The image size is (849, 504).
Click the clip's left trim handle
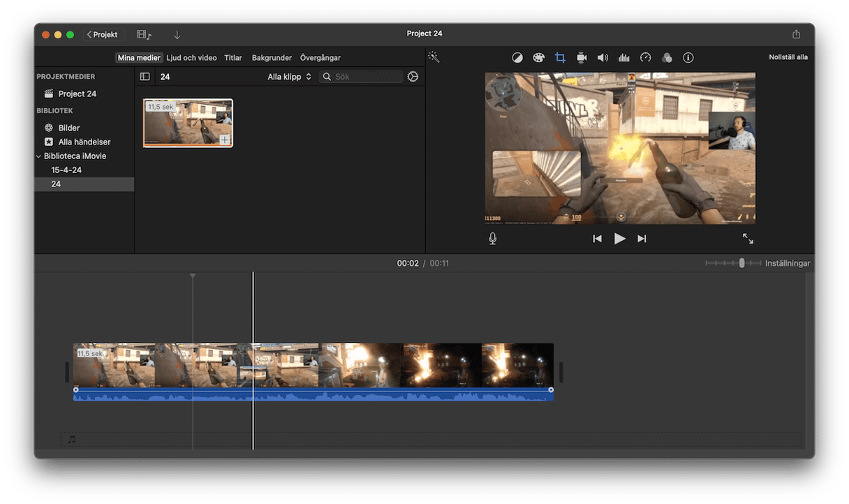[x=68, y=372]
